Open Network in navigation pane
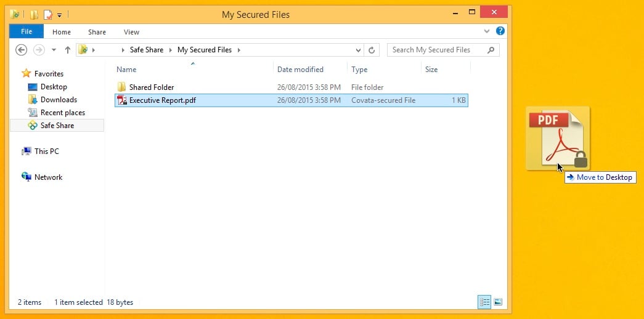The height and width of the screenshot is (319, 644). click(48, 177)
